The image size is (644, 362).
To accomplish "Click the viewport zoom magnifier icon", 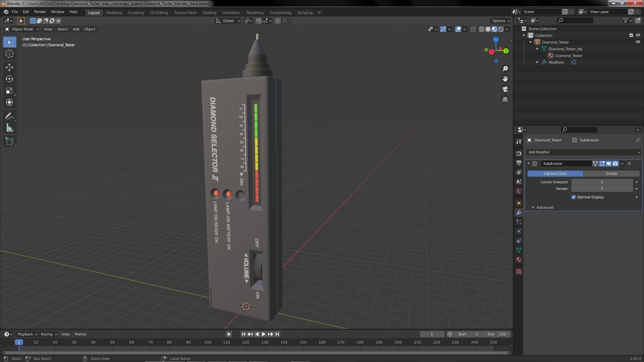I will click(505, 69).
